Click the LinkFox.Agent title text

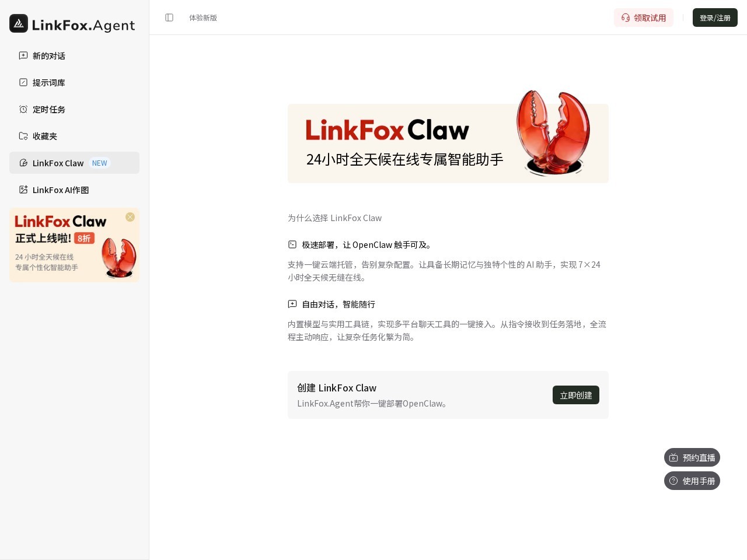[83, 25]
